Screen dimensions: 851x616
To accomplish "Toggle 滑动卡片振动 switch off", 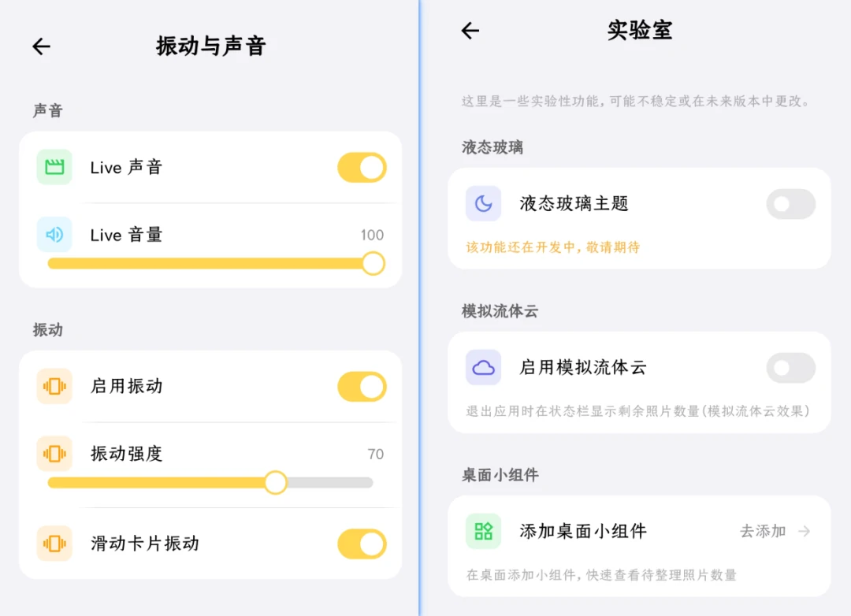I will tap(362, 544).
